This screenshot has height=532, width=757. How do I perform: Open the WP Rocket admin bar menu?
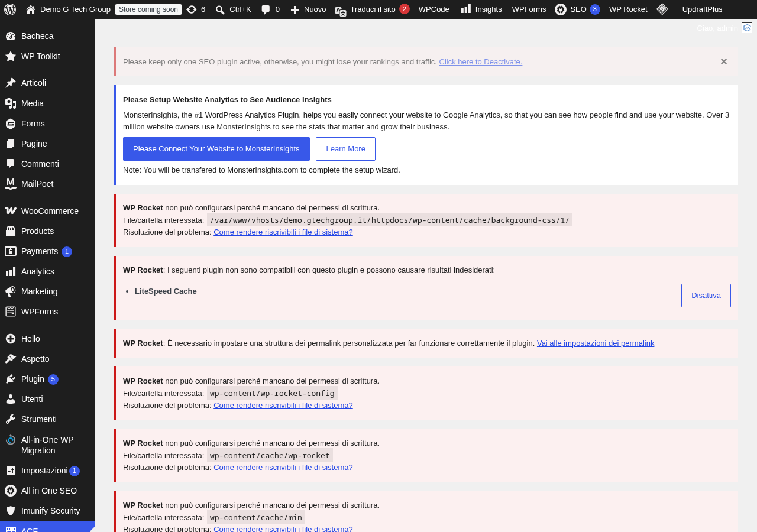click(x=628, y=9)
